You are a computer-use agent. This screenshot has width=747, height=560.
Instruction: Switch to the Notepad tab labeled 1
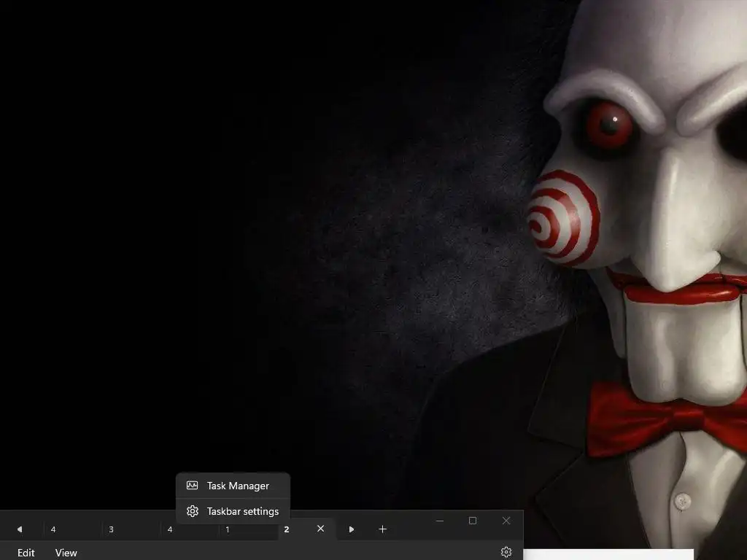click(x=248, y=529)
